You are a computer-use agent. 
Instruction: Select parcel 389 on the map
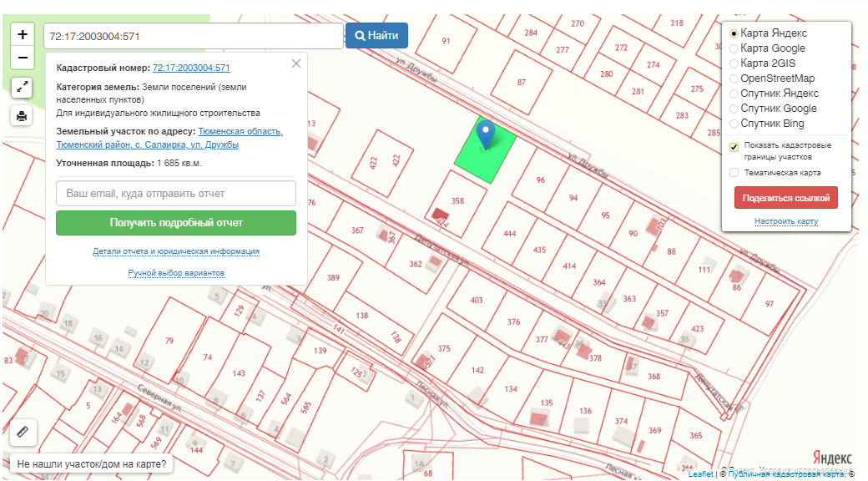coord(333,277)
